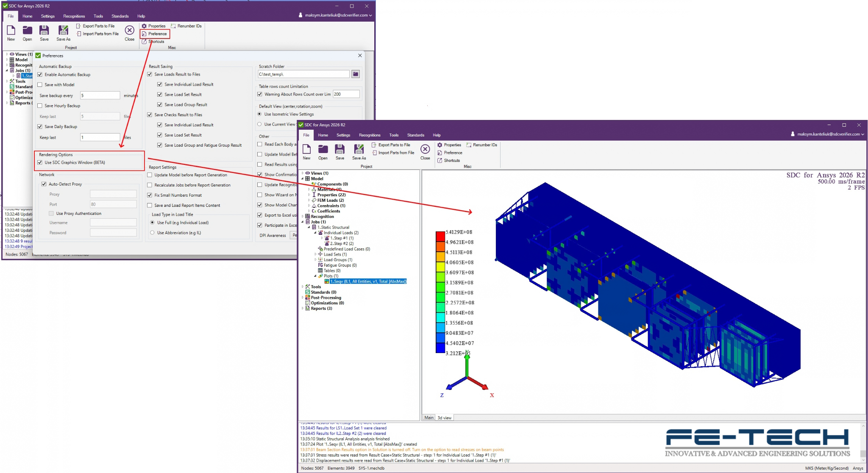Click the rows count limit field showing 200

pos(346,94)
